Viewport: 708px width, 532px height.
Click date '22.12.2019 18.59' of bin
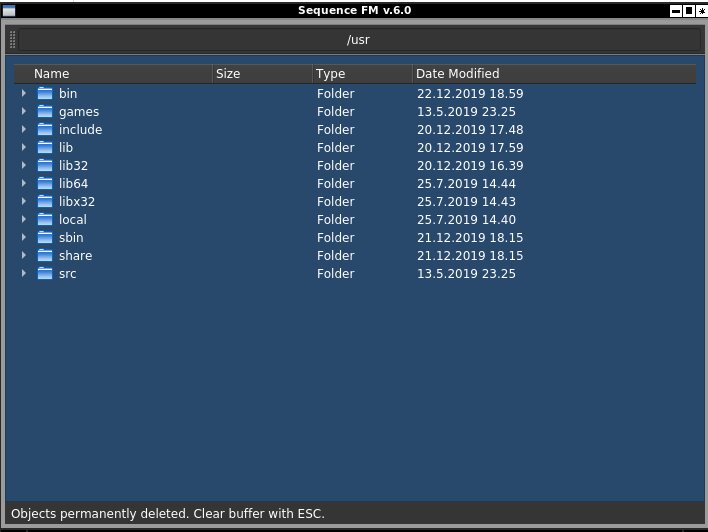point(470,93)
